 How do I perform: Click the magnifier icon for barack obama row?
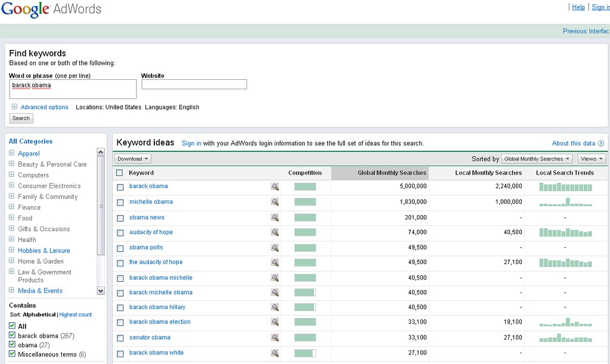(x=275, y=186)
